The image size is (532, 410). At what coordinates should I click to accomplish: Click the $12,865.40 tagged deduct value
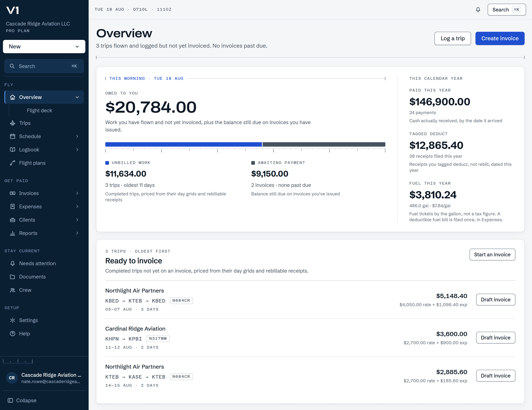436,145
